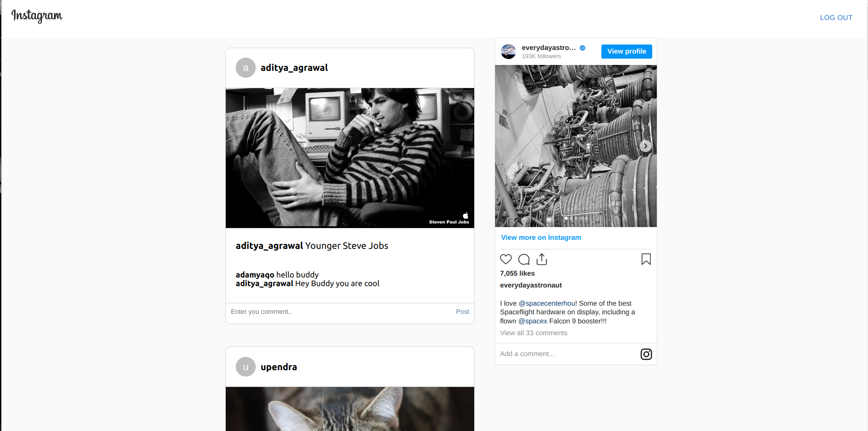Open the @spacex mention
The width and height of the screenshot is (868, 431).
pos(533,321)
